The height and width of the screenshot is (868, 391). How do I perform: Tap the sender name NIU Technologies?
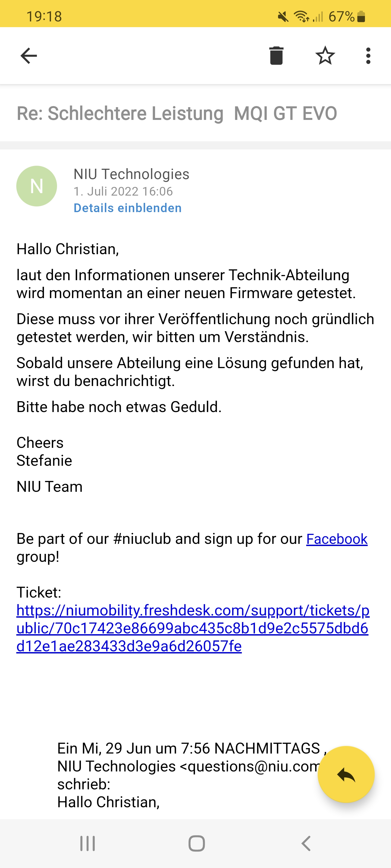click(131, 174)
